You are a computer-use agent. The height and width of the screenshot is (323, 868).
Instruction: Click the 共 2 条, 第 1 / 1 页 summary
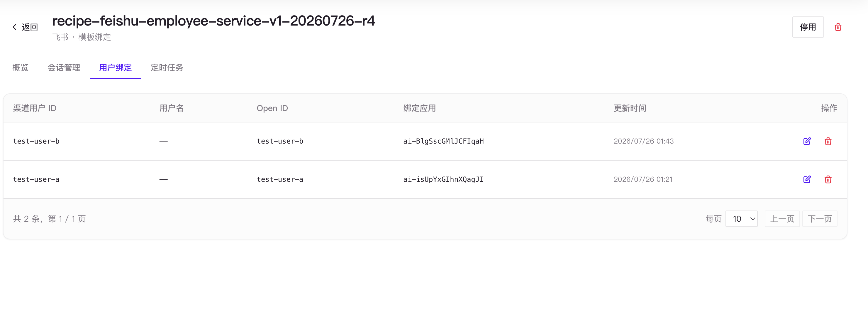[x=50, y=219]
